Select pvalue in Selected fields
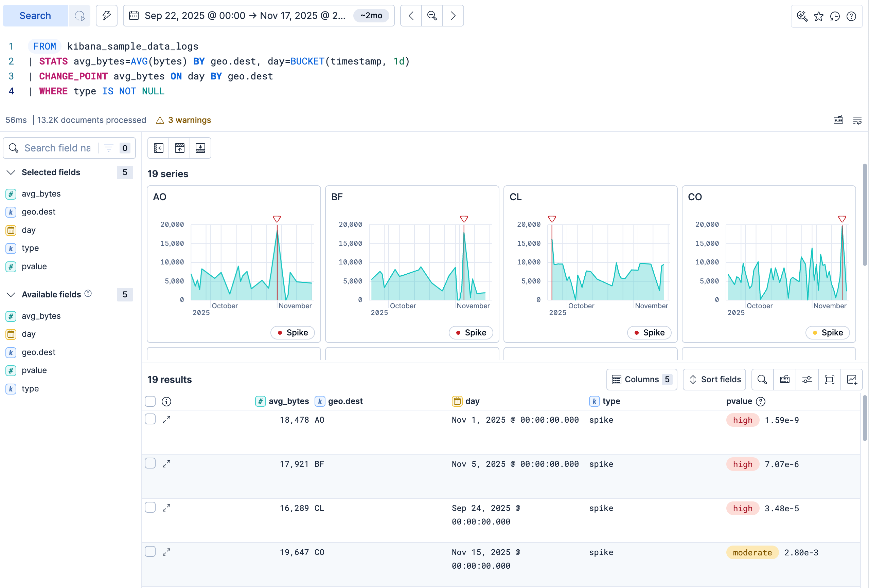The image size is (869, 588). point(34,267)
